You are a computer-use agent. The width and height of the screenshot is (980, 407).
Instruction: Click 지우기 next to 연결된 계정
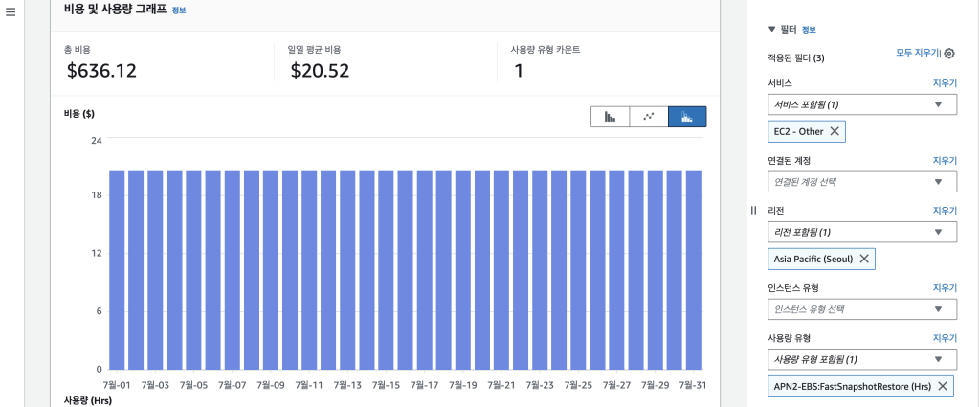pos(945,161)
